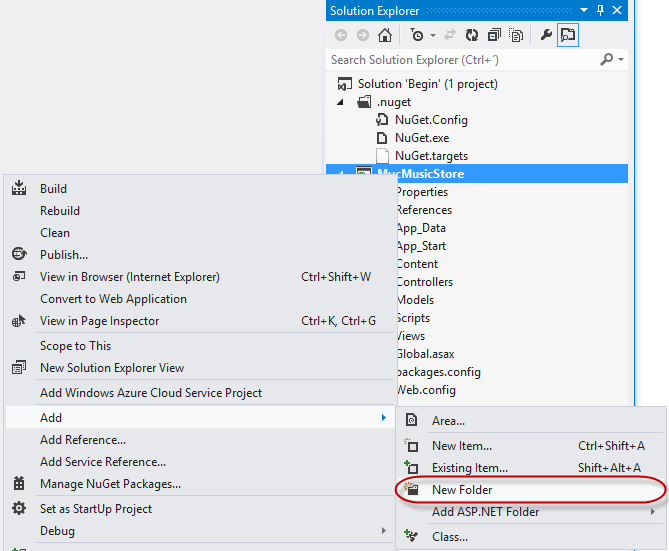Click the Show All Files icon
This screenshot has width=669, height=551.
[x=517, y=35]
